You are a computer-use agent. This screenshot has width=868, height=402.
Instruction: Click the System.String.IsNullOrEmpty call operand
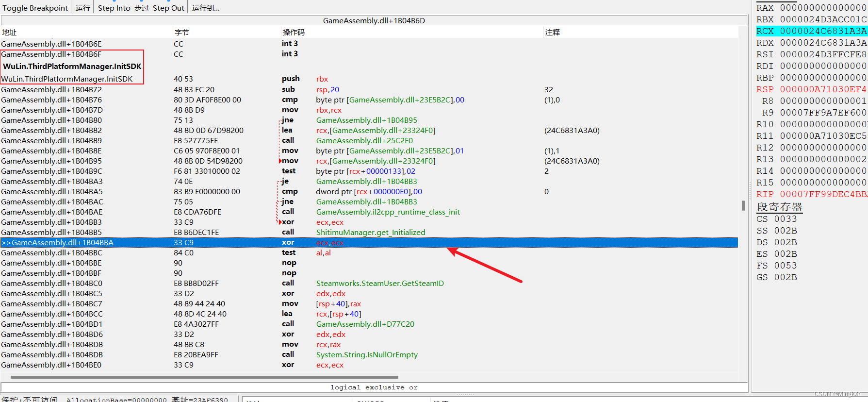pyautogui.click(x=367, y=354)
